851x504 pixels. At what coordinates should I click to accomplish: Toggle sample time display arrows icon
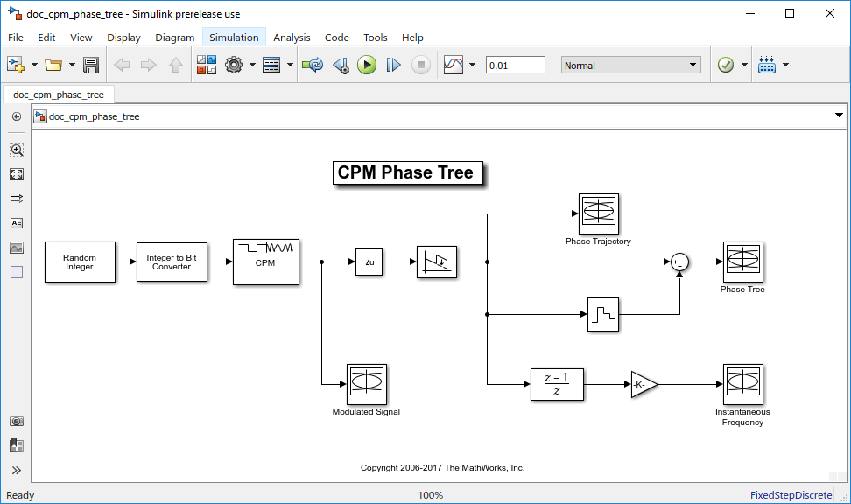17,199
